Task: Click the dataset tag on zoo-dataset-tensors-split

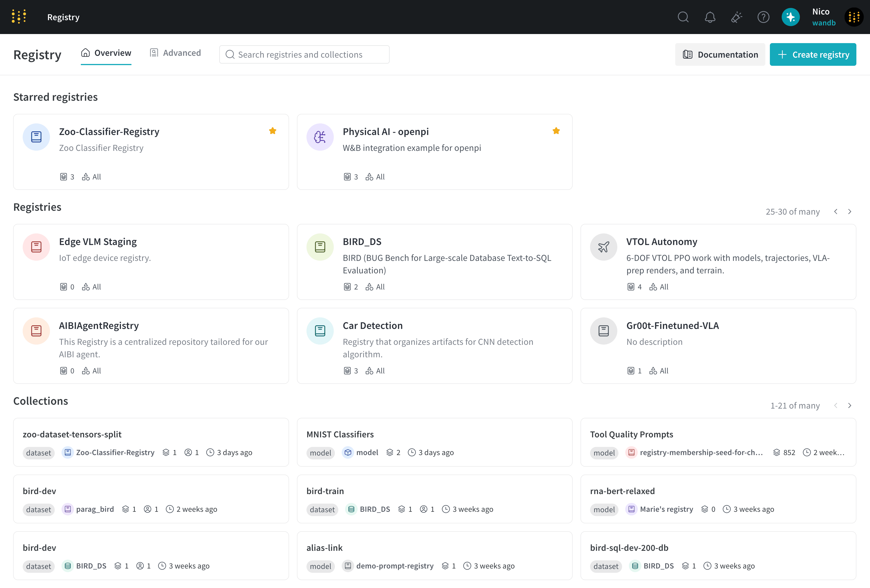Action: point(39,453)
